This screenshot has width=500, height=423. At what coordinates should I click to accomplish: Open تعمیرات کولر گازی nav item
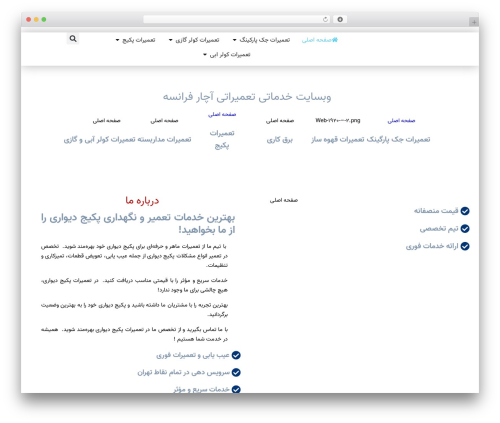pos(197,40)
